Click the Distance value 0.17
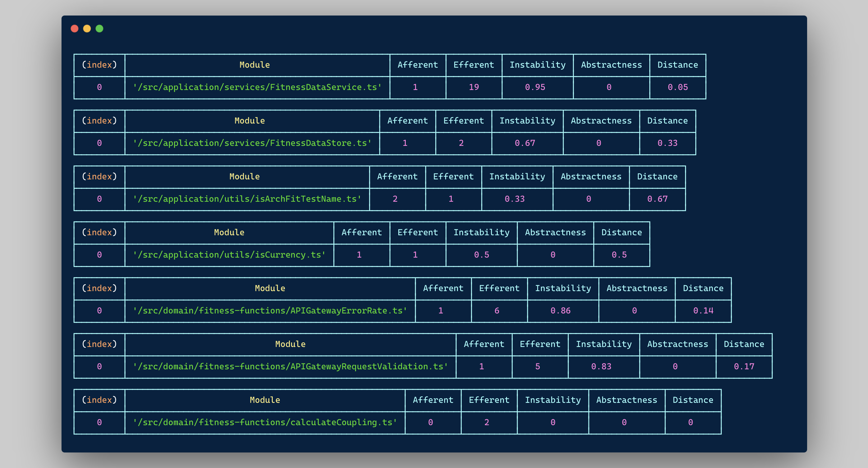This screenshot has width=868, height=468. click(744, 367)
